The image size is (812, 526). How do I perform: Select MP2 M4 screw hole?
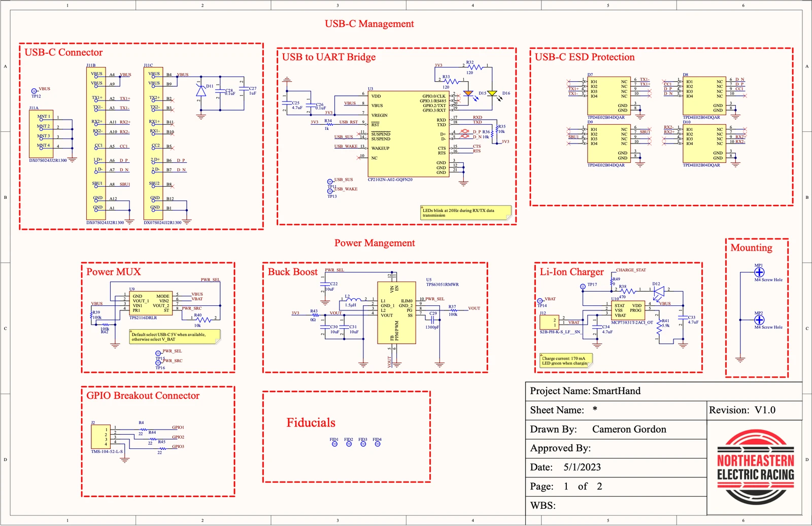pos(759,320)
